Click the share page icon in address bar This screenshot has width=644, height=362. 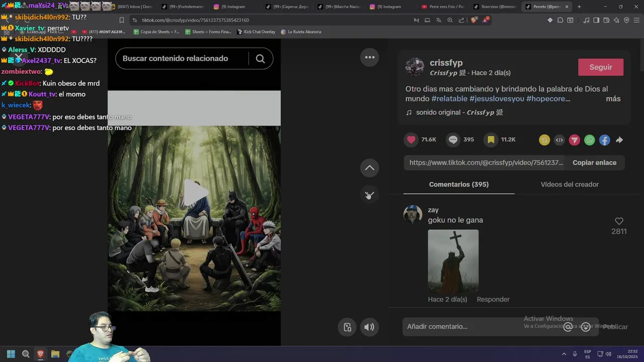461,20
